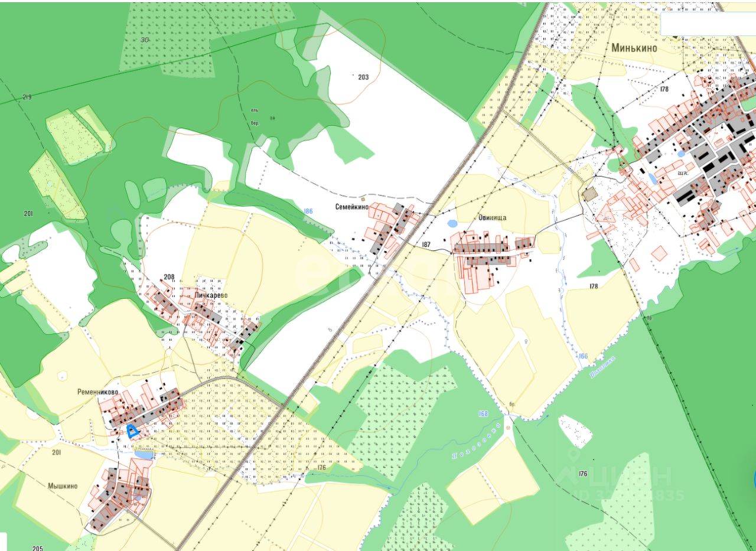This screenshot has height=551, width=756.
Task: Click the Овинища settlement label
Action: pos(493,217)
